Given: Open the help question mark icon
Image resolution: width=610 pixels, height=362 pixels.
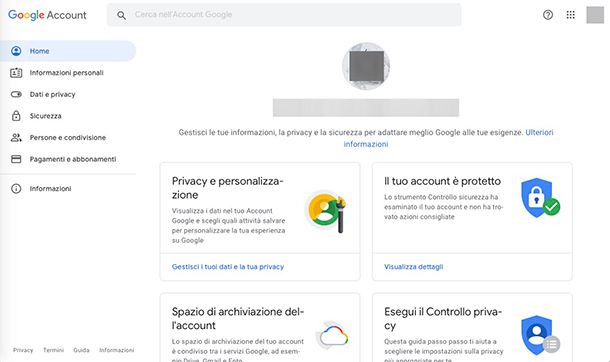Looking at the screenshot, I should pyautogui.click(x=548, y=15).
